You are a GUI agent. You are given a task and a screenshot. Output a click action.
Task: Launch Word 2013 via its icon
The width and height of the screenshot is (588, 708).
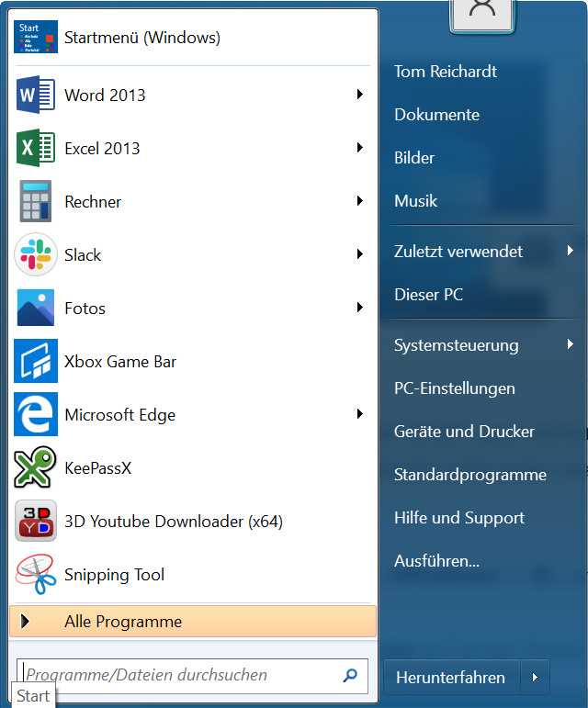point(36,95)
